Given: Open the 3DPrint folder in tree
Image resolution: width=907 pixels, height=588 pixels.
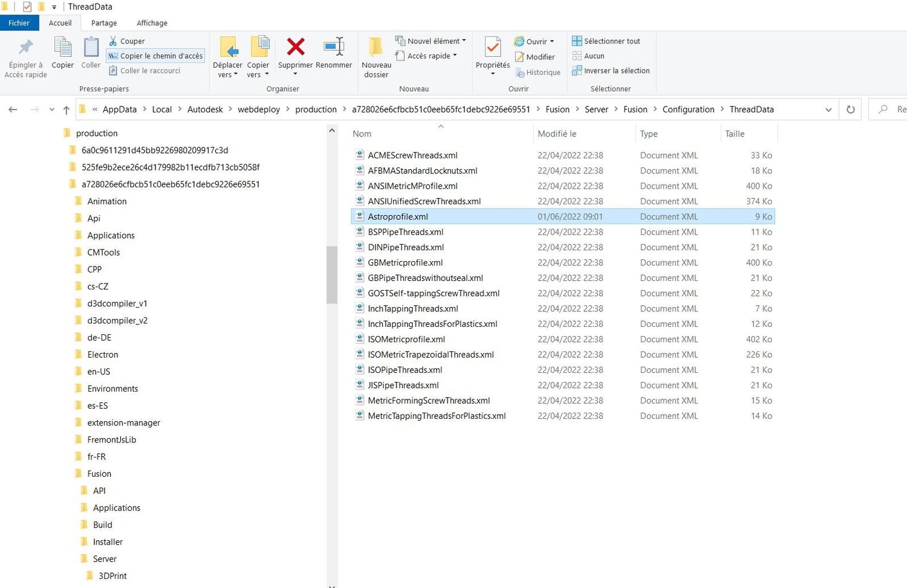Looking at the screenshot, I should (x=112, y=576).
